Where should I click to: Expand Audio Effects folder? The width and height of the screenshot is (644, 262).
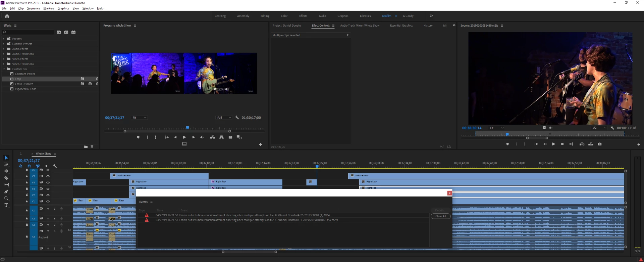pyautogui.click(x=4, y=49)
